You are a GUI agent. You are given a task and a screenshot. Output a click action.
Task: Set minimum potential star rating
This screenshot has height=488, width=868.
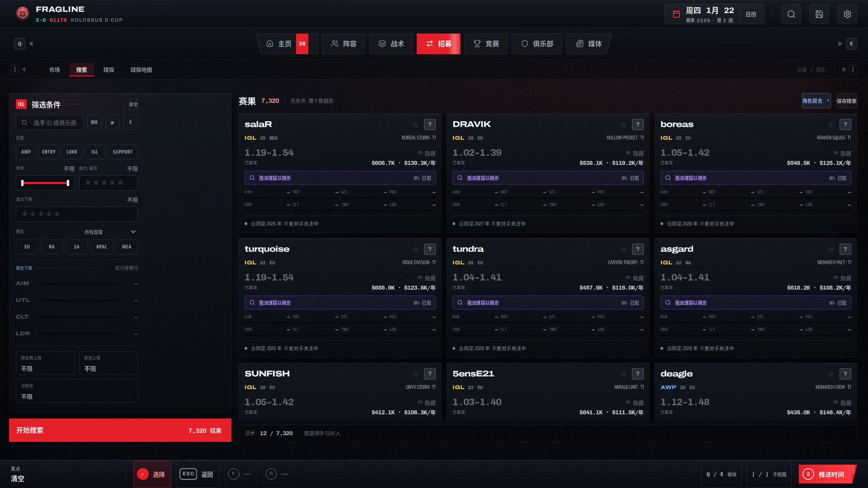point(77,214)
